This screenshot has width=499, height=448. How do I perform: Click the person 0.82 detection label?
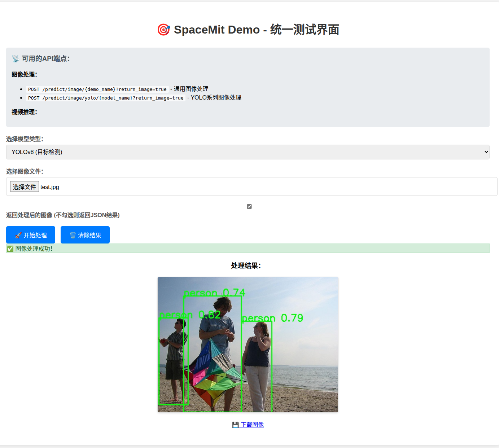click(190, 315)
